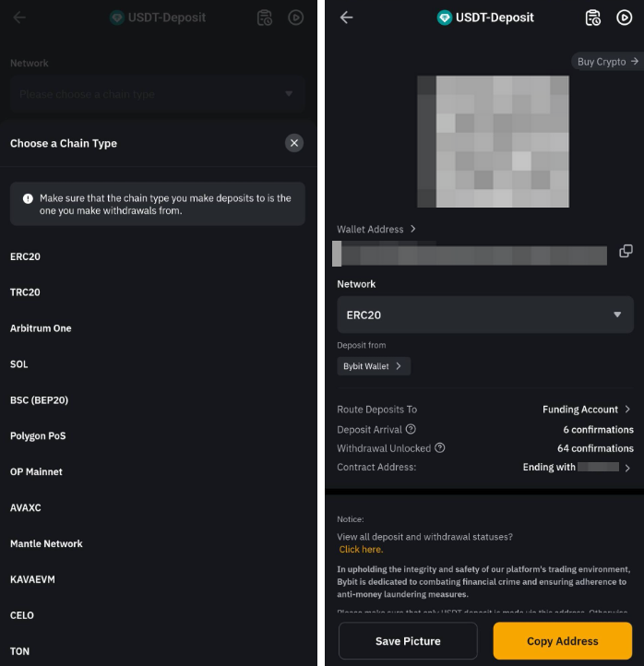Expand the Wallet Address chevron
The image size is (644, 666).
click(x=413, y=229)
